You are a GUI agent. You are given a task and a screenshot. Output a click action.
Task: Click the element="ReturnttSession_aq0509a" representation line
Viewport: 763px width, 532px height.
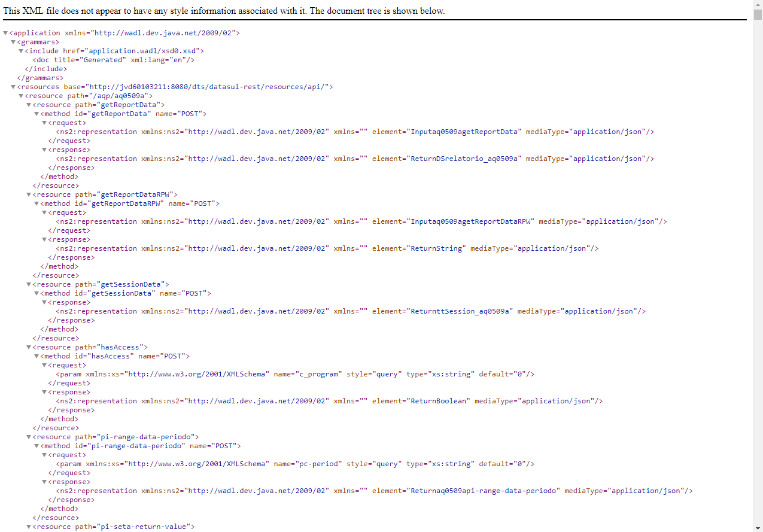point(351,311)
